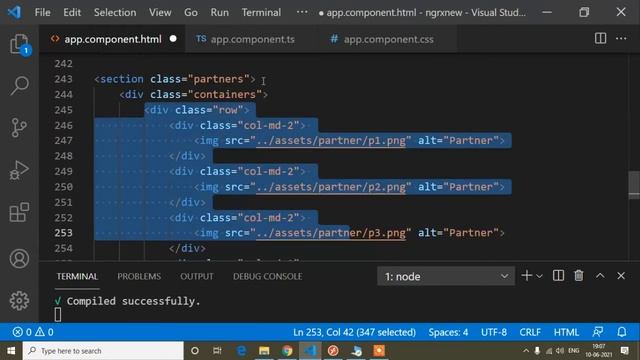The width and height of the screenshot is (640, 360).
Task: Open Chrome from the taskbar
Action: [287, 351]
